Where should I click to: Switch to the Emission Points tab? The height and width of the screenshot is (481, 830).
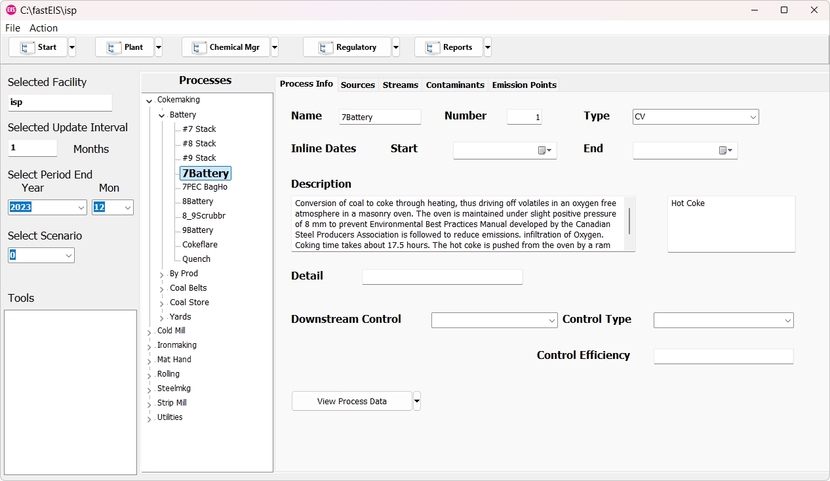[524, 85]
